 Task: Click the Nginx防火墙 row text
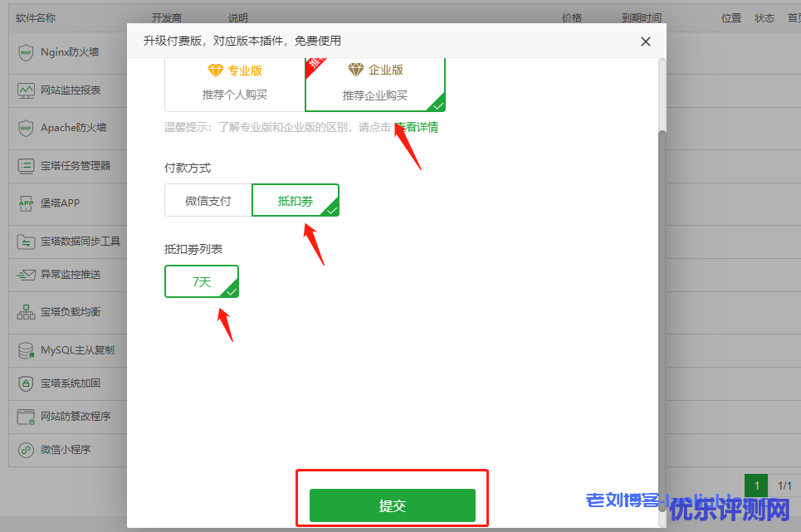coord(70,52)
